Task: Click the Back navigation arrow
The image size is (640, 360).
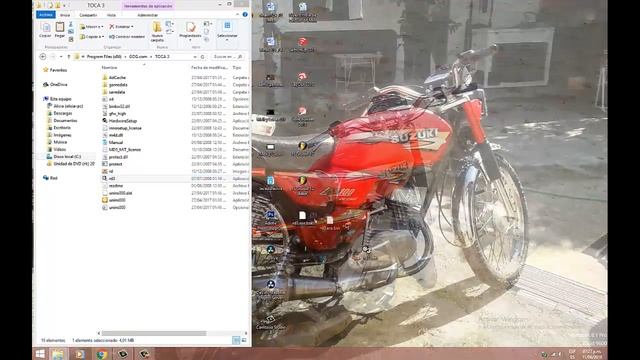Action: [x=43, y=56]
